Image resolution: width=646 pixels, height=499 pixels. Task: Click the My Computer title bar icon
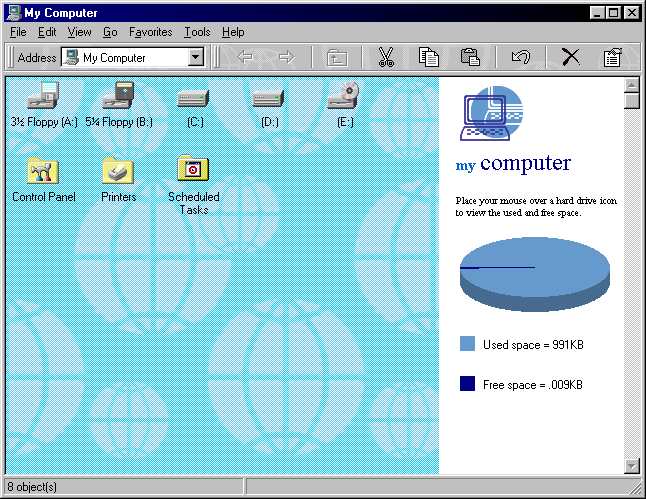(14, 13)
